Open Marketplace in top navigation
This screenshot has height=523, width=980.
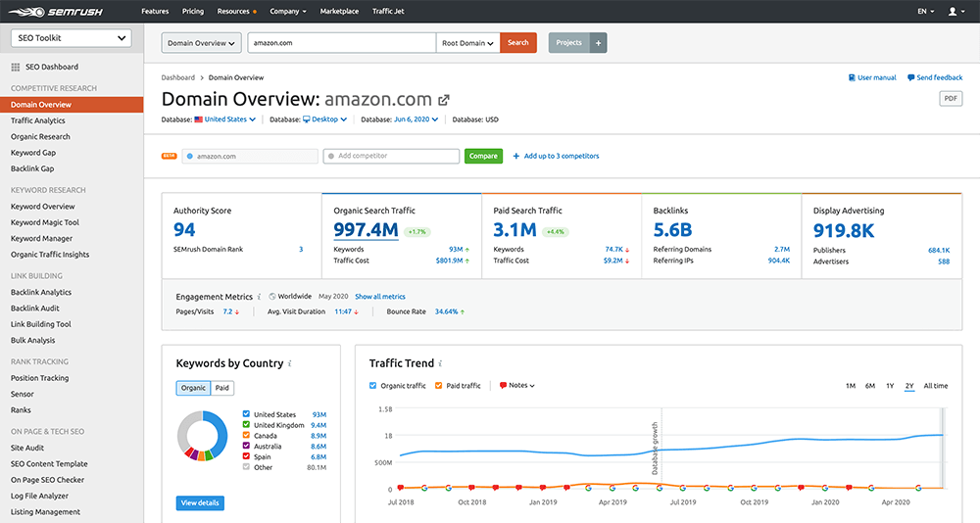point(339,11)
